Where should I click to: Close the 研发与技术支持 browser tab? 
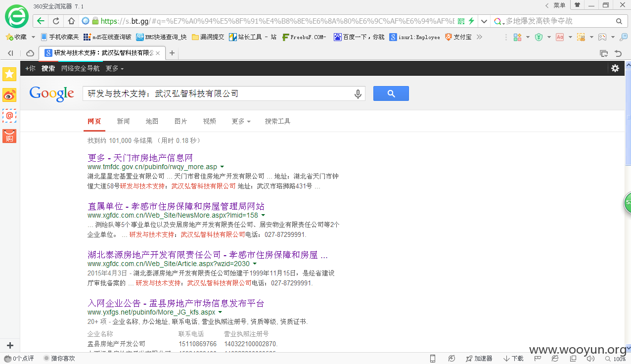(158, 53)
